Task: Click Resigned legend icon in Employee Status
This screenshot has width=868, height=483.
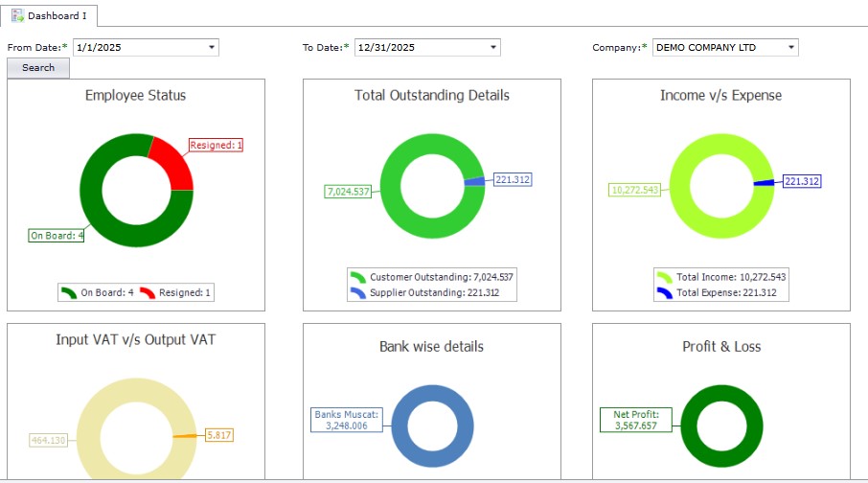Action: click(x=147, y=292)
